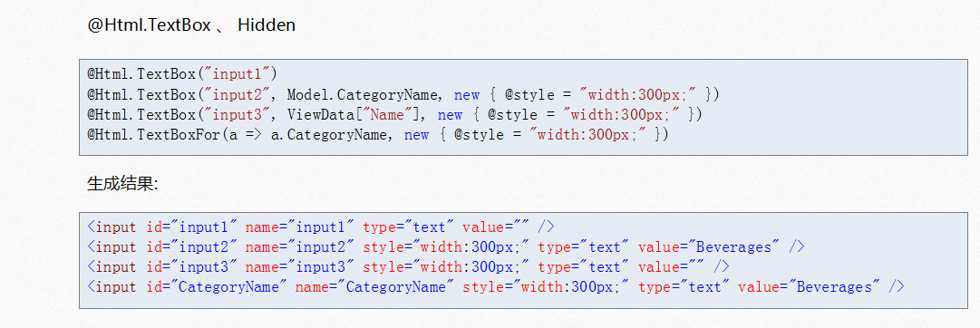This screenshot has width=980, height=328.
Task: Click the label "生成结果:"
Action: [x=122, y=184]
